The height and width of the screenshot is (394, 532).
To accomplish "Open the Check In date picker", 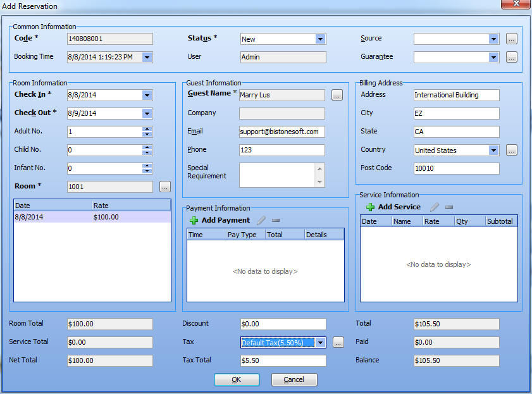I will [x=147, y=95].
